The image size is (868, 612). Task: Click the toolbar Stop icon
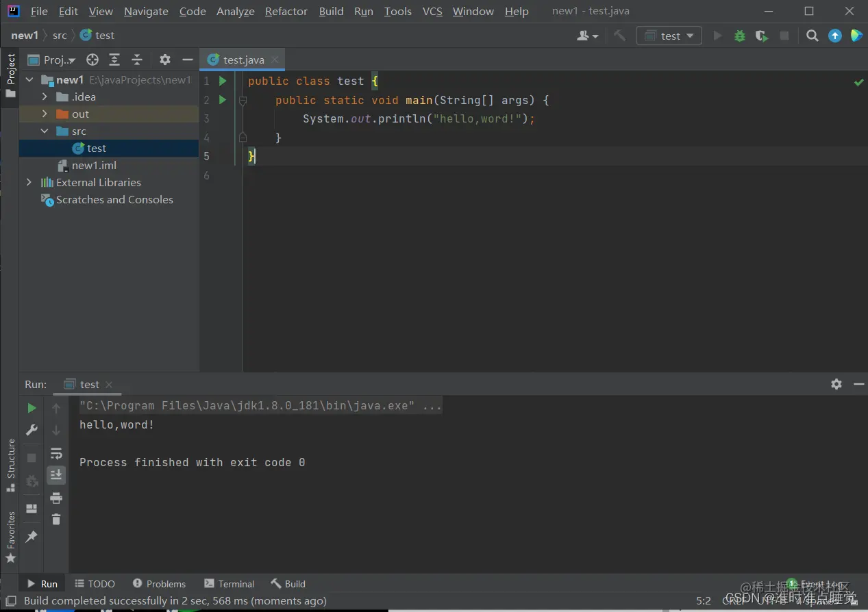(784, 36)
